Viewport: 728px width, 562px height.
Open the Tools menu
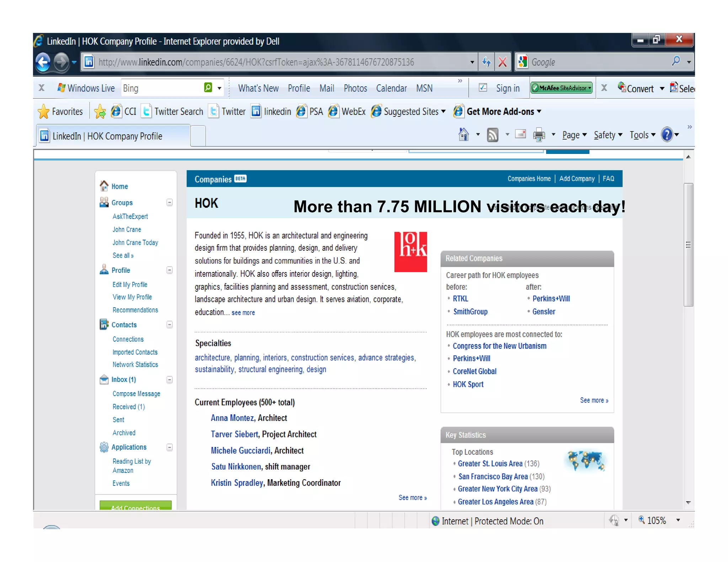coord(642,135)
